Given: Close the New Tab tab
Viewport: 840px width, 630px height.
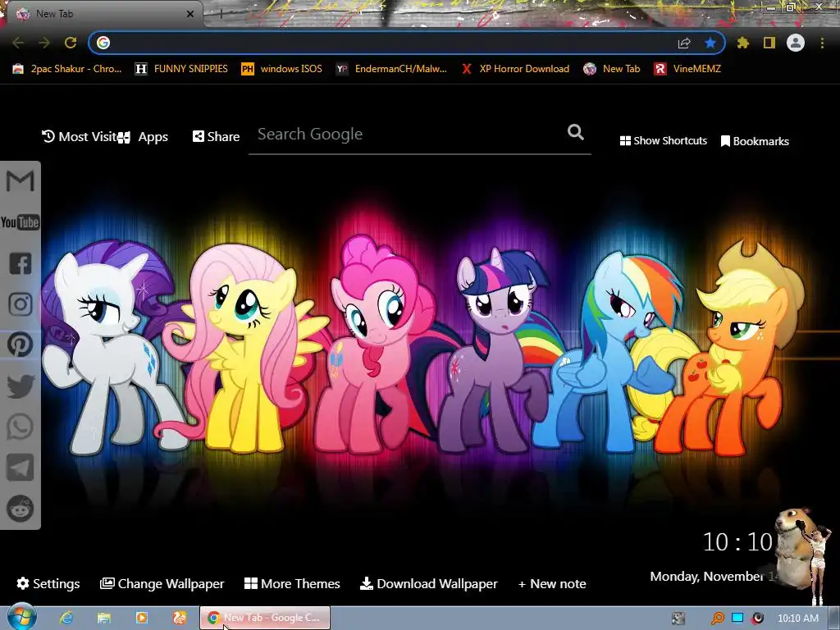Looking at the screenshot, I should (190, 14).
